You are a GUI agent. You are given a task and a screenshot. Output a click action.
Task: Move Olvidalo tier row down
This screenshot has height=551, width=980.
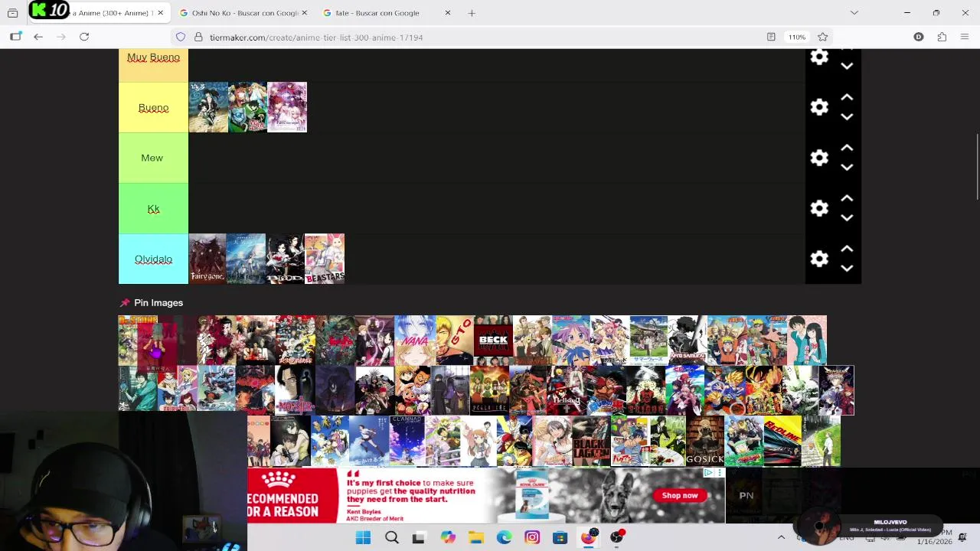(847, 269)
